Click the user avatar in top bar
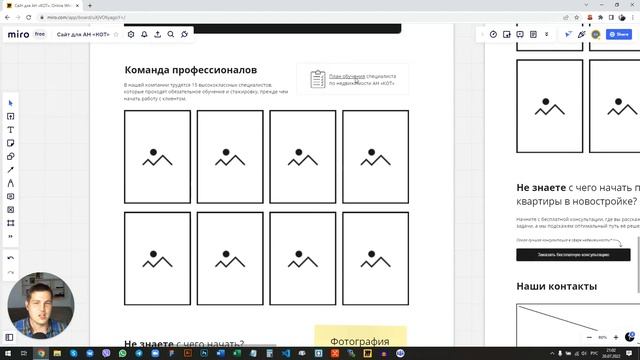Viewport: 640px width, 360px height. coord(596,35)
